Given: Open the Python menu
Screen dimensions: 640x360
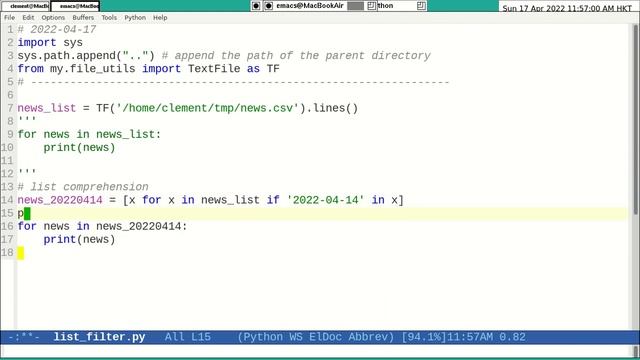Looking at the screenshot, I should tap(135, 18).
